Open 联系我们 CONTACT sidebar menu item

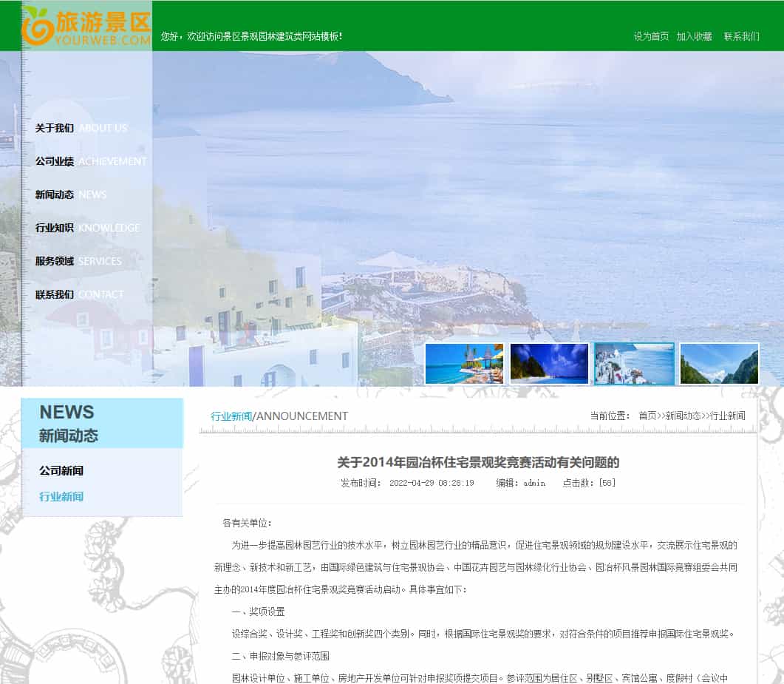pyautogui.click(x=79, y=294)
